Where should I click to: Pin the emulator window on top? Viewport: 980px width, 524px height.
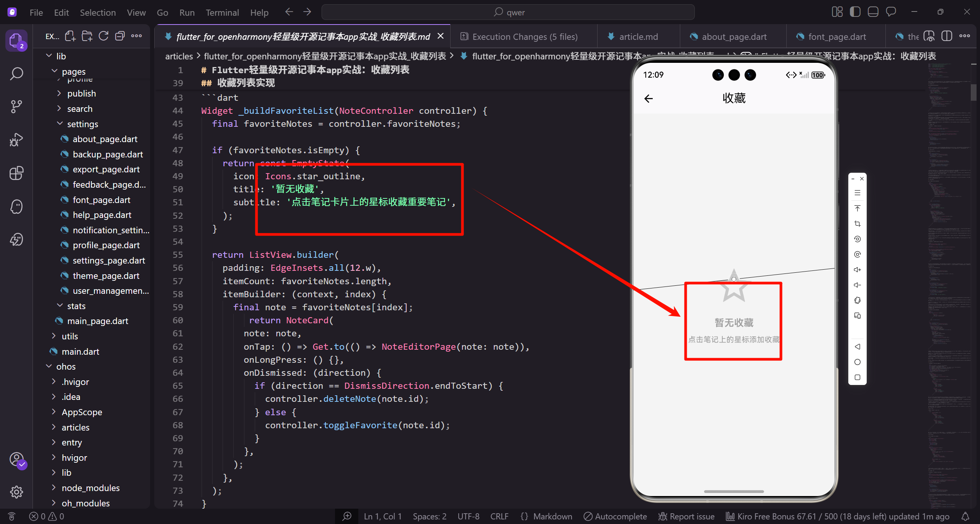pyautogui.click(x=857, y=208)
